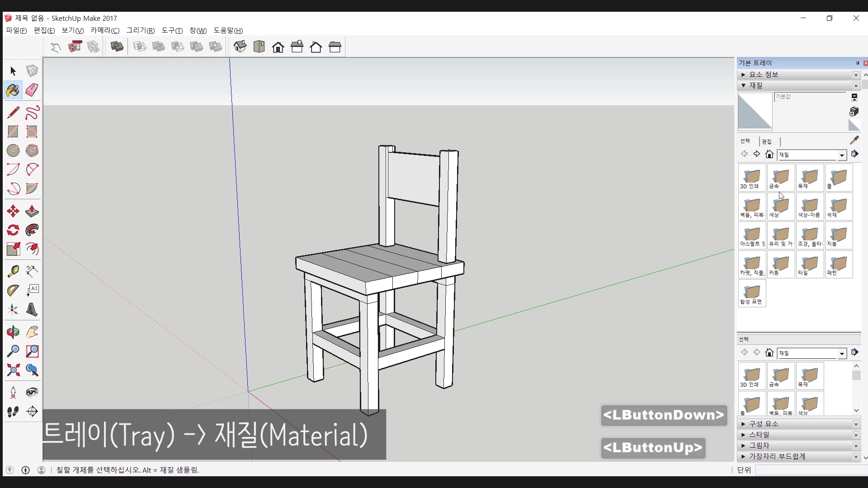
Task: Pick the sample paint eyedropper
Action: pyautogui.click(x=854, y=141)
